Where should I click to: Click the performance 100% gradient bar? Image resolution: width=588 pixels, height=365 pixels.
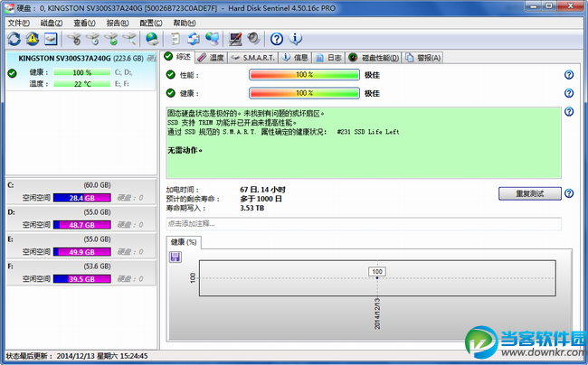click(x=304, y=75)
